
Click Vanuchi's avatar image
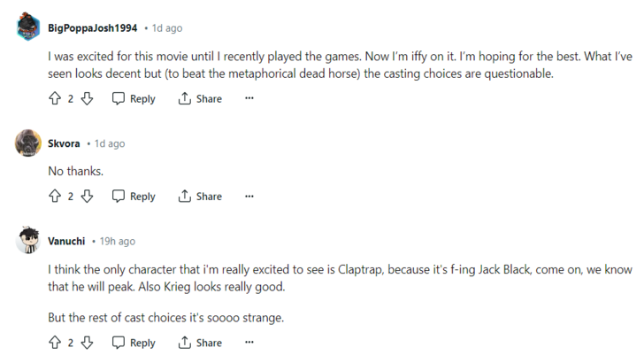pyautogui.click(x=28, y=241)
